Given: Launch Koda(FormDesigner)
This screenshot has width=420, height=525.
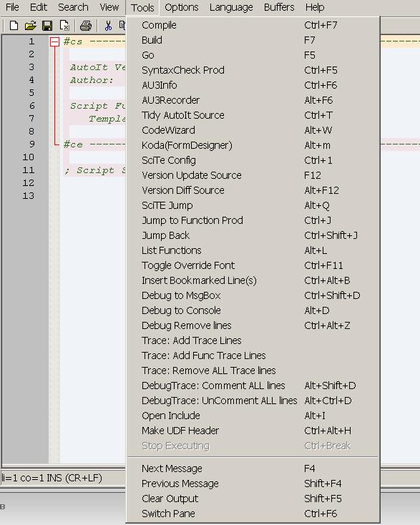Looking at the screenshot, I should coord(253,145).
